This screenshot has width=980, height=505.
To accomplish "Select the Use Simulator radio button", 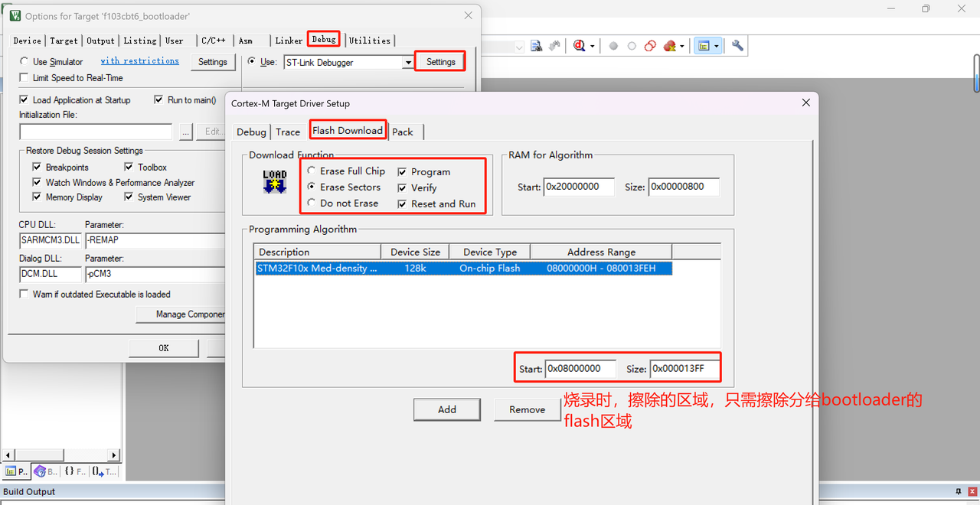I will 24,62.
